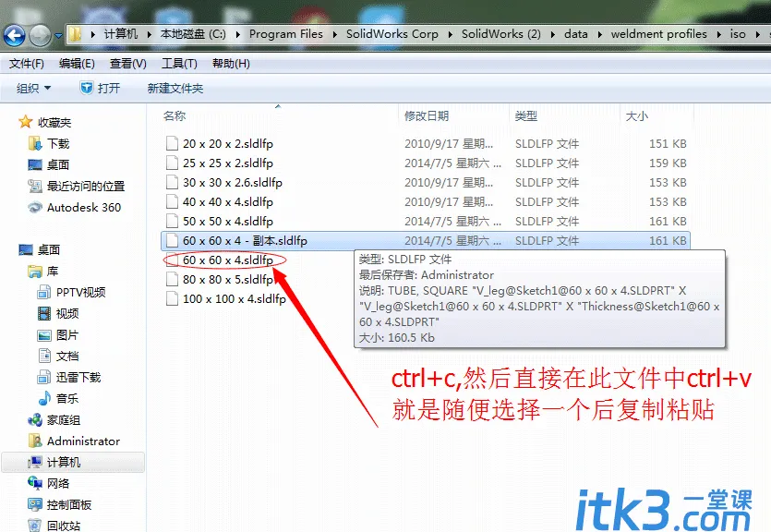Open 控制面板 in navigation pane
The width and height of the screenshot is (771, 532).
tap(59, 504)
